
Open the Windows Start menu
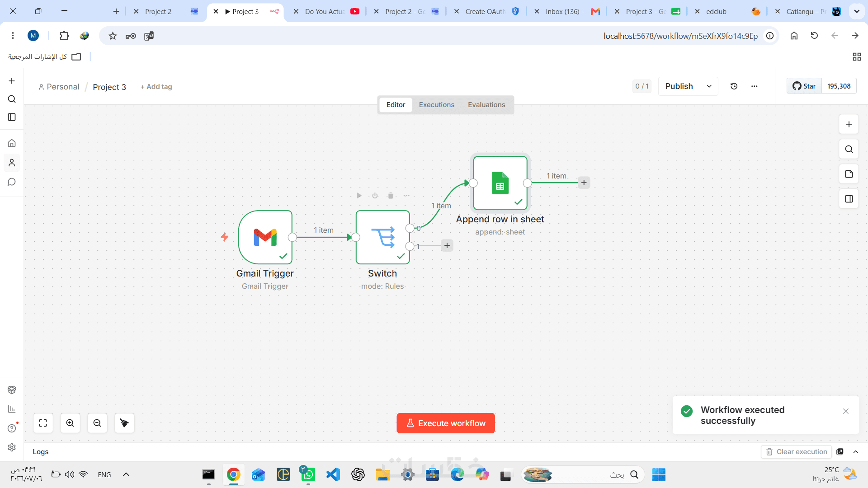coord(659,474)
